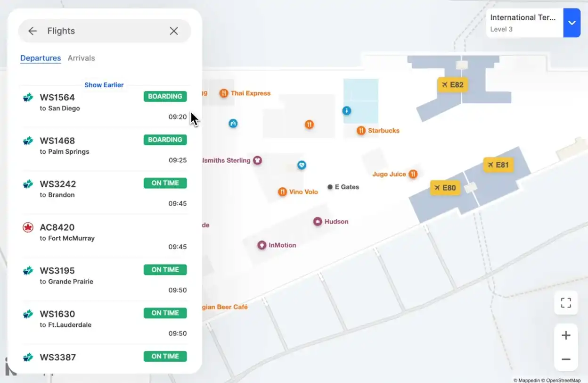This screenshot has width=588, height=383.
Task: Click the 09:25 departure time of WS1468
Action: point(178,160)
